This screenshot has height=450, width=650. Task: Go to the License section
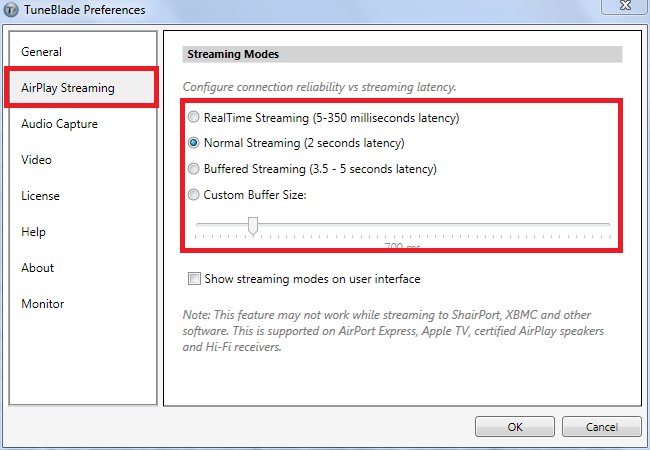(x=40, y=196)
